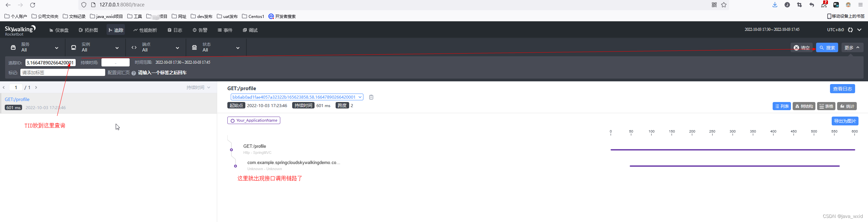Click the J circle extension icon
The height and width of the screenshot is (222, 868).
(787, 5)
